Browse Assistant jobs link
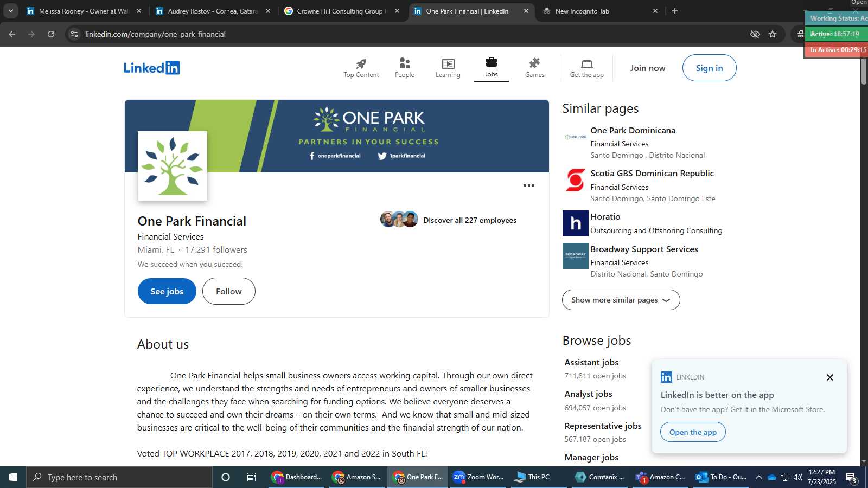Screen dimensions: 868x488 591,363
